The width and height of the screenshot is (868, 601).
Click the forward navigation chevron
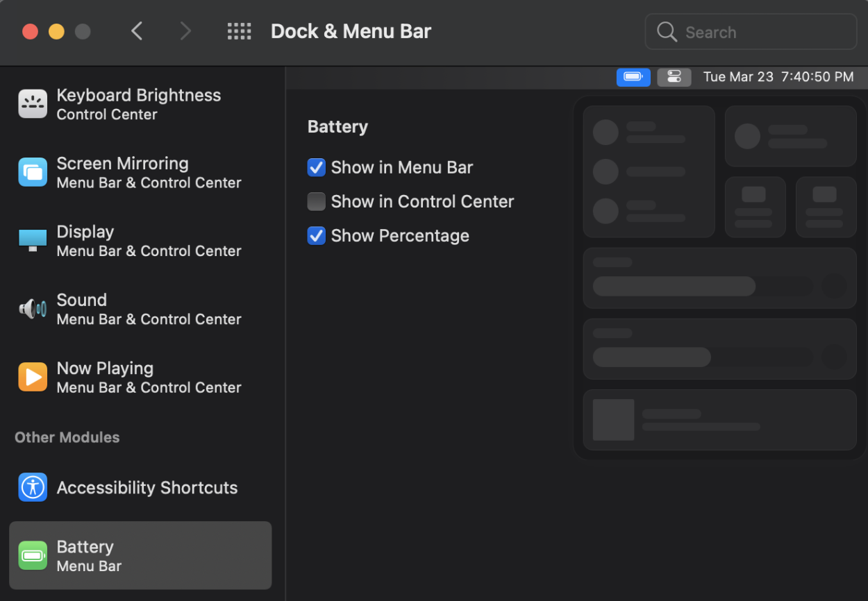185,31
